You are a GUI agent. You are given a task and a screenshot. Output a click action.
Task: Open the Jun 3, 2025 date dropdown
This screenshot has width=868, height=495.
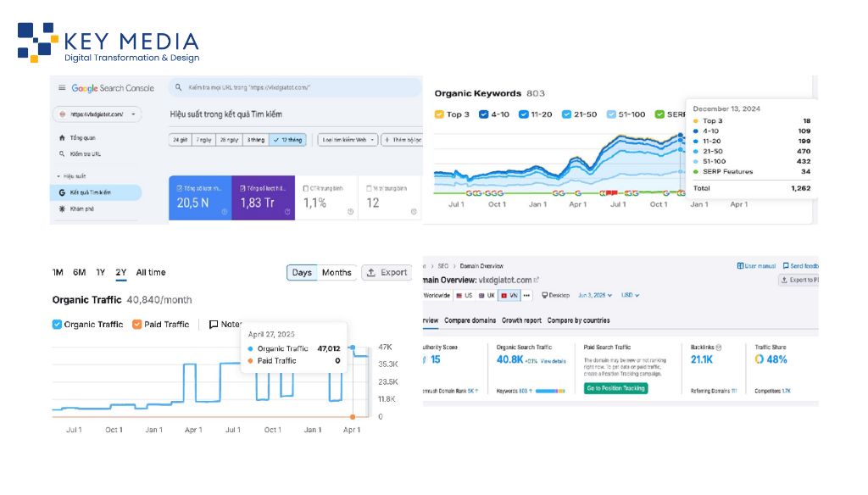tap(595, 296)
